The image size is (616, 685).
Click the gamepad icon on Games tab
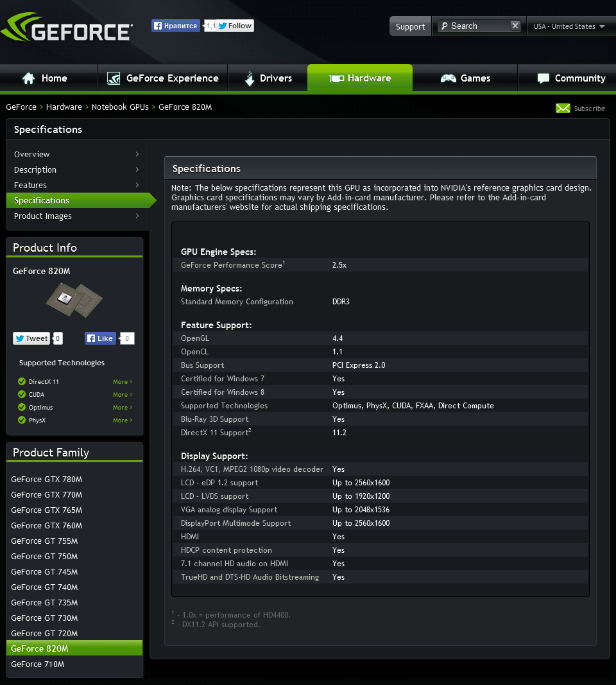pyautogui.click(x=449, y=78)
